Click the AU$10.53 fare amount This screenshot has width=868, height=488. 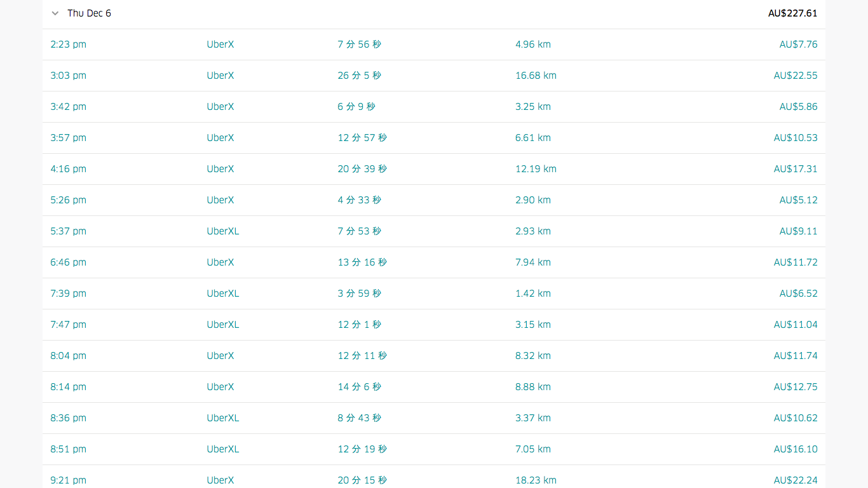(796, 138)
